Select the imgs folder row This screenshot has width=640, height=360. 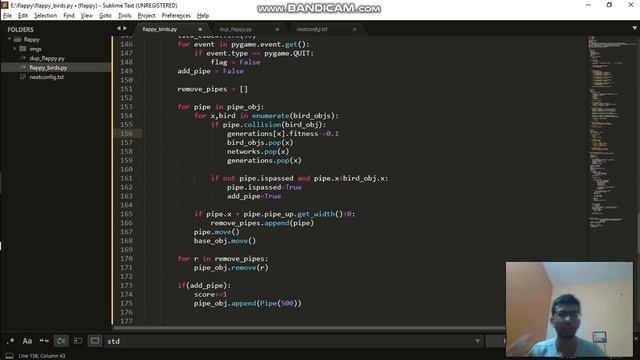click(x=56, y=49)
